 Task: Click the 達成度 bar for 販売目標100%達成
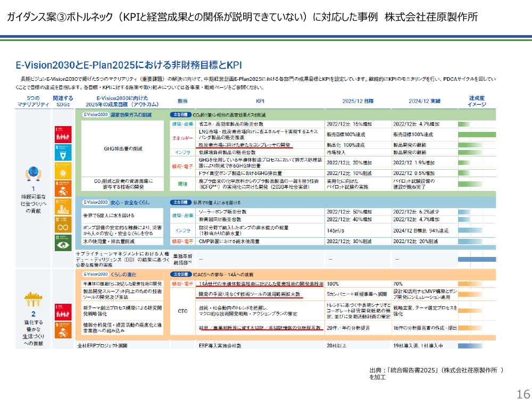(477, 135)
